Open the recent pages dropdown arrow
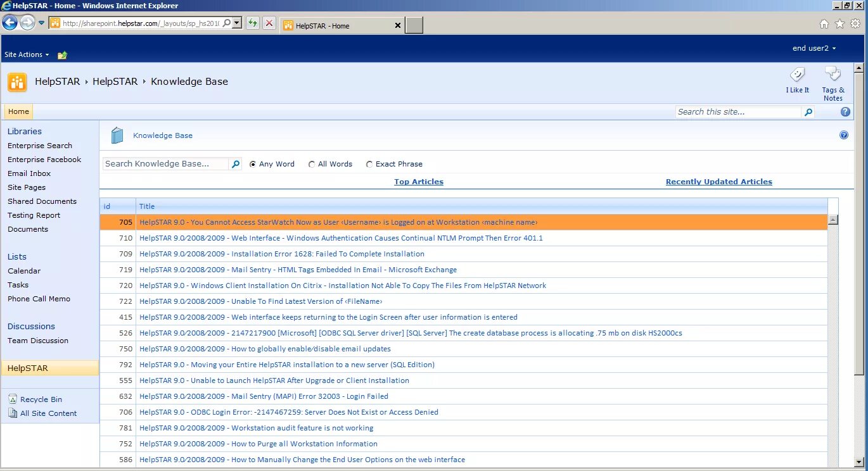Viewport: 868px width, 471px height. (x=42, y=23)
